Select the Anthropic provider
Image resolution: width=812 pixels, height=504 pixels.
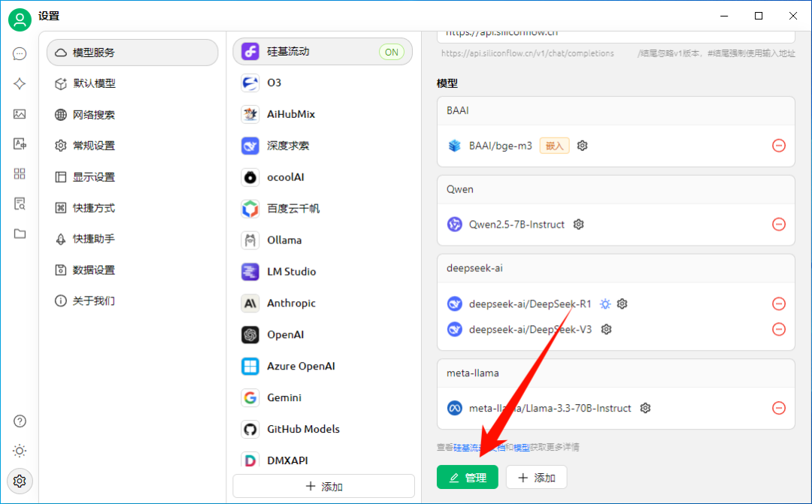pyautogui.click(x=323, y=303)
